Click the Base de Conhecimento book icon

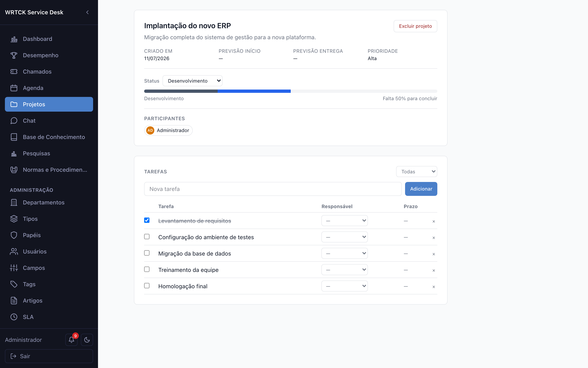click(x=14, y=137)
